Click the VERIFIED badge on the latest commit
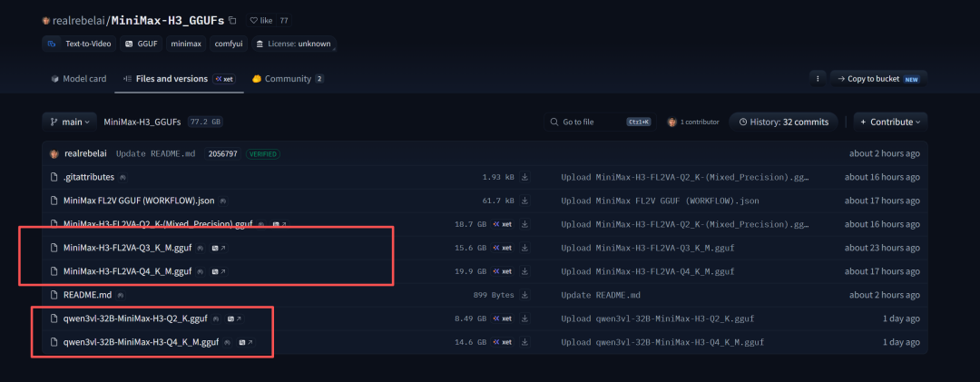Screen dimensions: 980x382 [263, 153]
